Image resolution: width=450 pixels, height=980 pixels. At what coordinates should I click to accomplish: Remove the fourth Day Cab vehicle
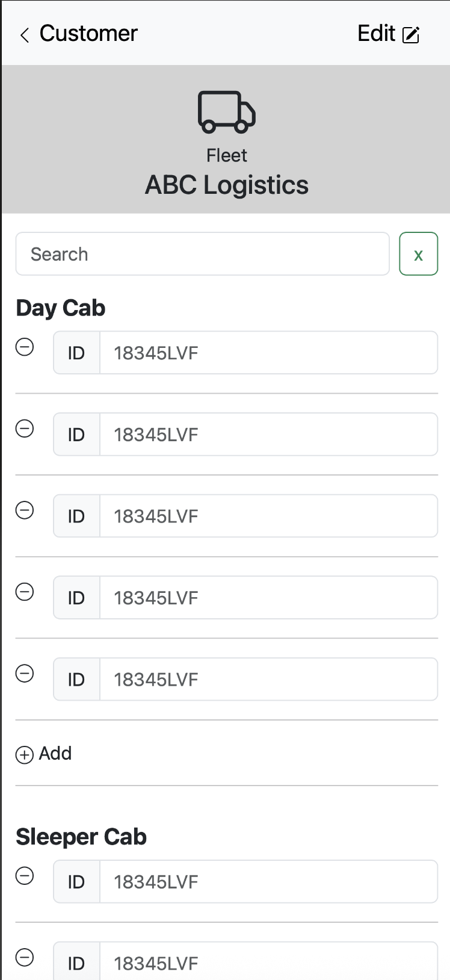pos(25,592)
